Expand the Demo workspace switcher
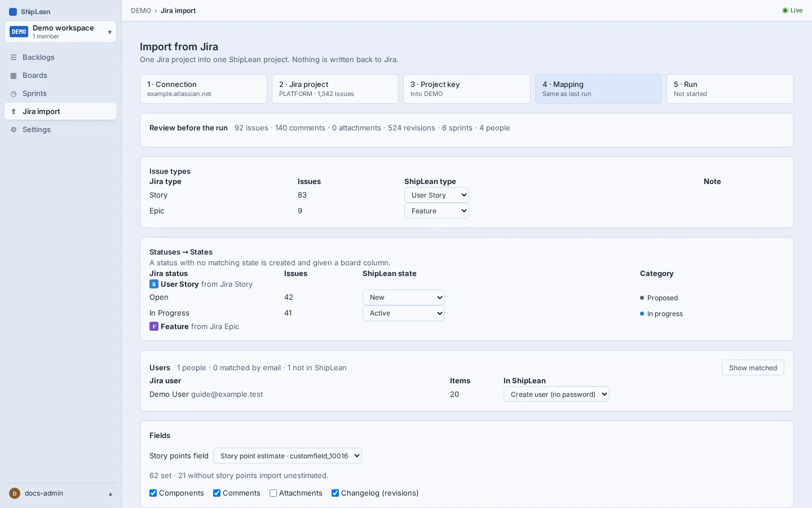The image size is (812, 508). point(60,32)
